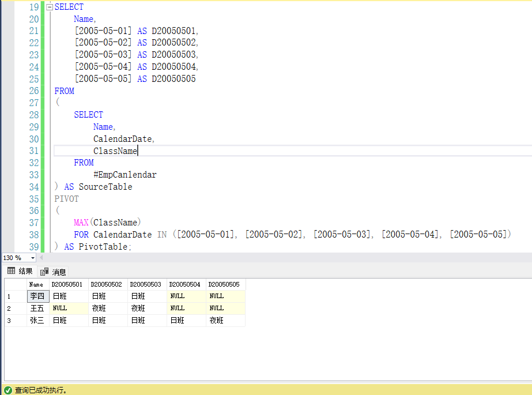Click the green success checkmark icon
The width and height of the screenshot is (532, 395).
[x=7, y=390]
